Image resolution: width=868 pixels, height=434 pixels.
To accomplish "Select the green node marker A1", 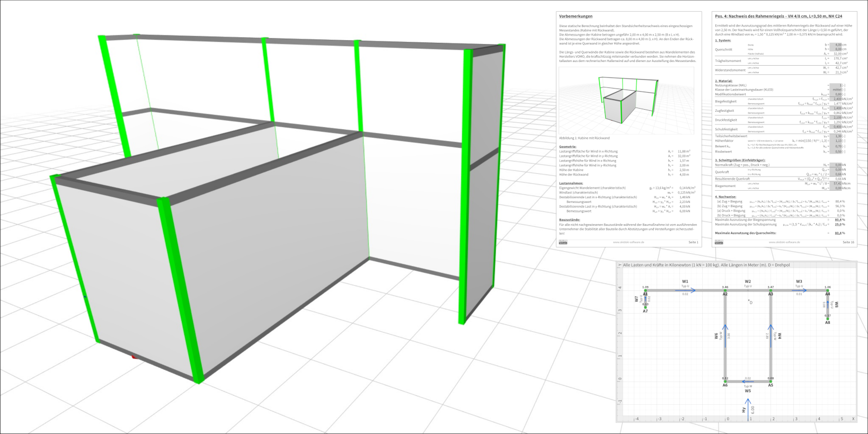I will (x=645, y=290).
